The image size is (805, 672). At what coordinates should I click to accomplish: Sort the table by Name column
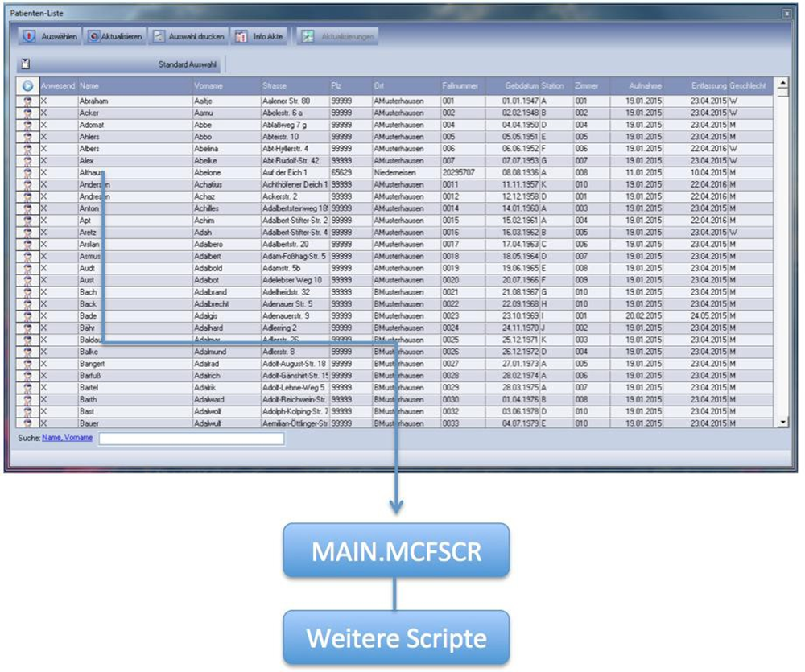click(89, 85)
